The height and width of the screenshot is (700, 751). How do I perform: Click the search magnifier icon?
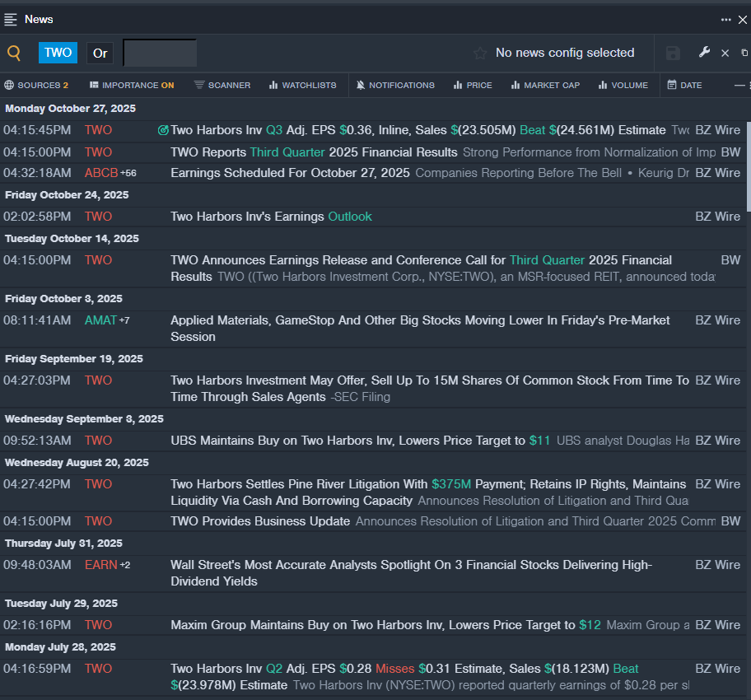pos(14,54)
